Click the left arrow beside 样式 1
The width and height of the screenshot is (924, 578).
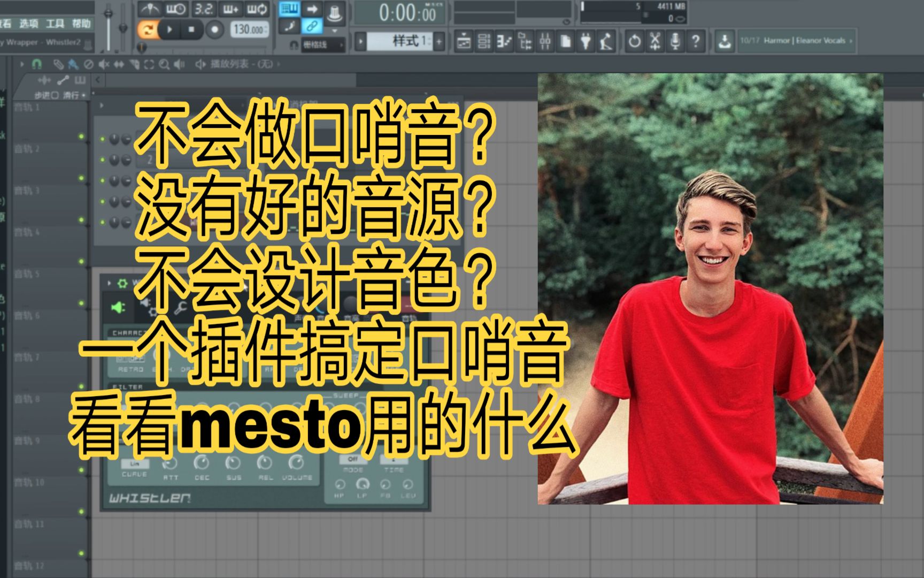(x=361, y=41)
